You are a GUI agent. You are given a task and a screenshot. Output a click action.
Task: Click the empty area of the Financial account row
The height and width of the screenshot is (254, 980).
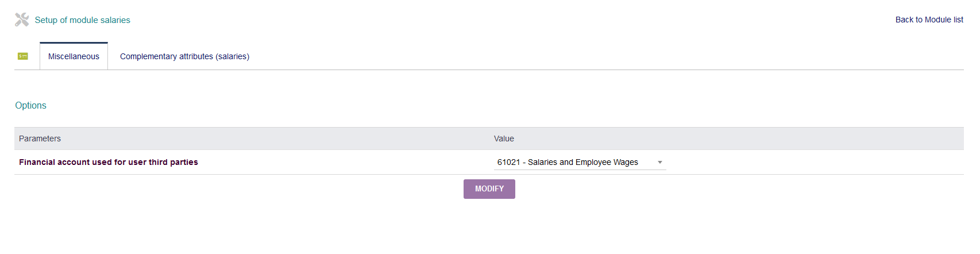pos(815,162)
